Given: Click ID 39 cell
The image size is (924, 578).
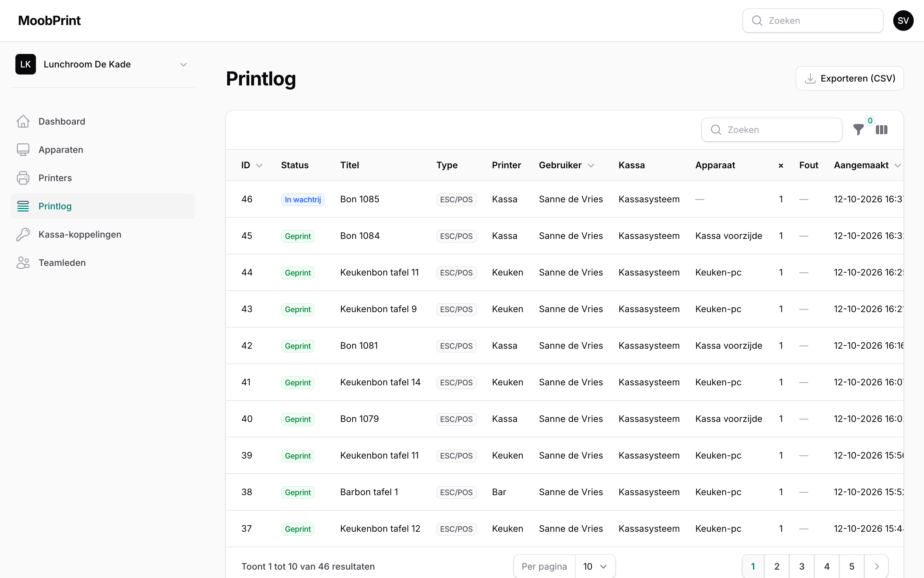Looking at the screenshot, I should [x=247, y=456].
